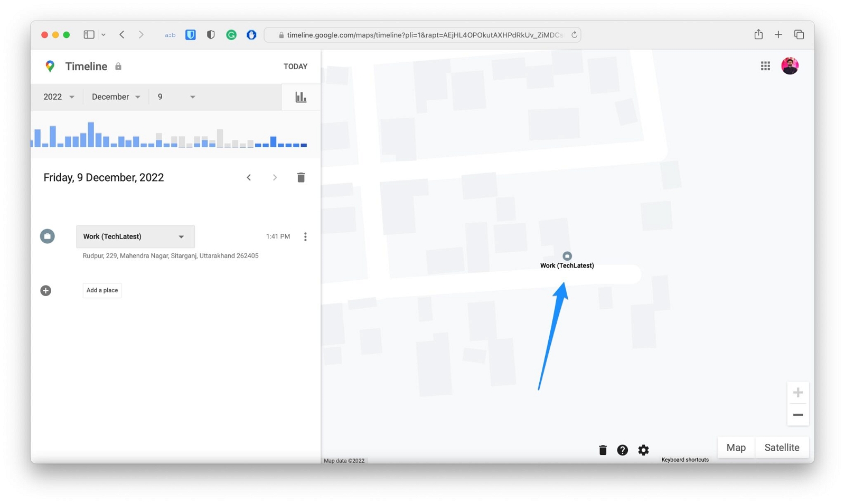
Task: Jump to TODAY in the timeline
Action: coord(295,66)
